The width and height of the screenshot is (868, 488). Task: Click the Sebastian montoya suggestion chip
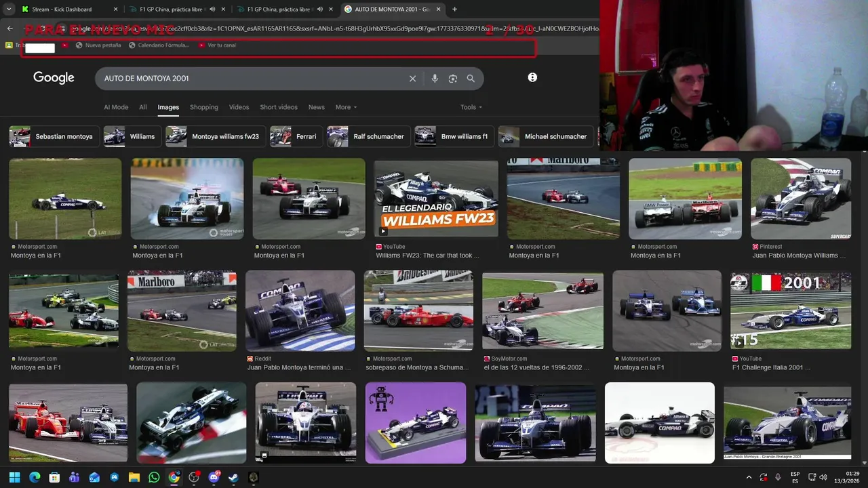(54, 136)
